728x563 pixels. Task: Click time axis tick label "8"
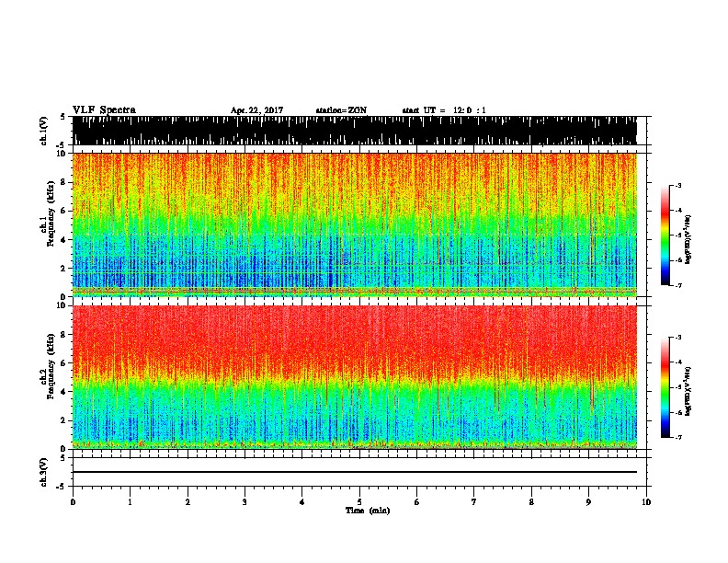(531, 502)
